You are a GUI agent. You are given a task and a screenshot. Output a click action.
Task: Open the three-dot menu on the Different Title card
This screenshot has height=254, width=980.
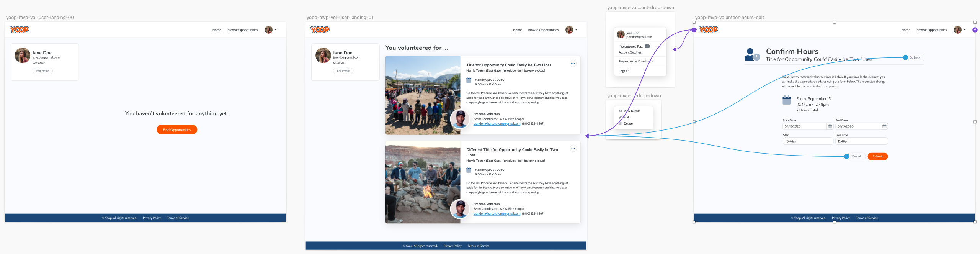point(573,149)
